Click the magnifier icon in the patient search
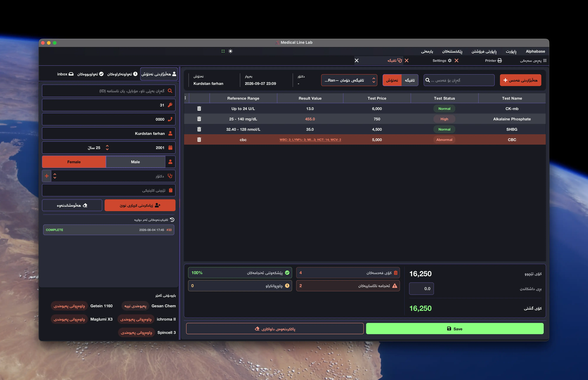This screenshot has height=380, width=588. (x=170, y=91)
